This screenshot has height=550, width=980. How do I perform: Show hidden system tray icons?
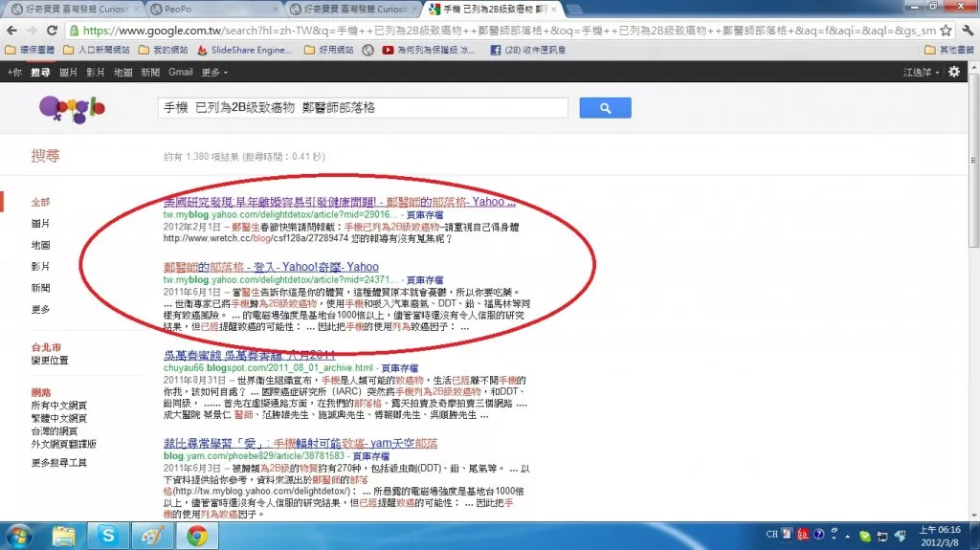pyautogui.click(x=848, y=536)
